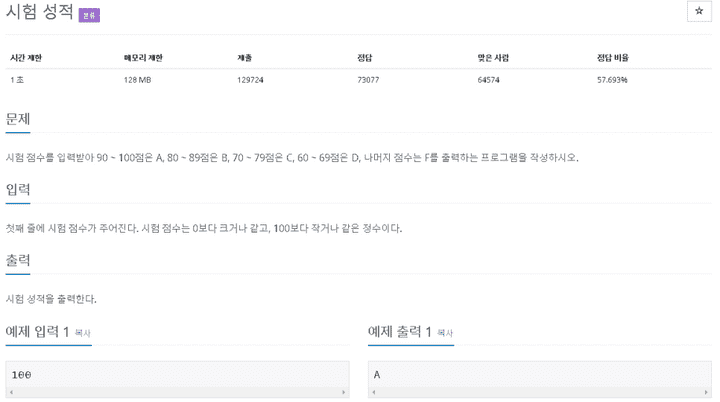Viewport: 720px width, 402px height.
Task: Copy sample input via 복사 link
Action: point(83,333)
